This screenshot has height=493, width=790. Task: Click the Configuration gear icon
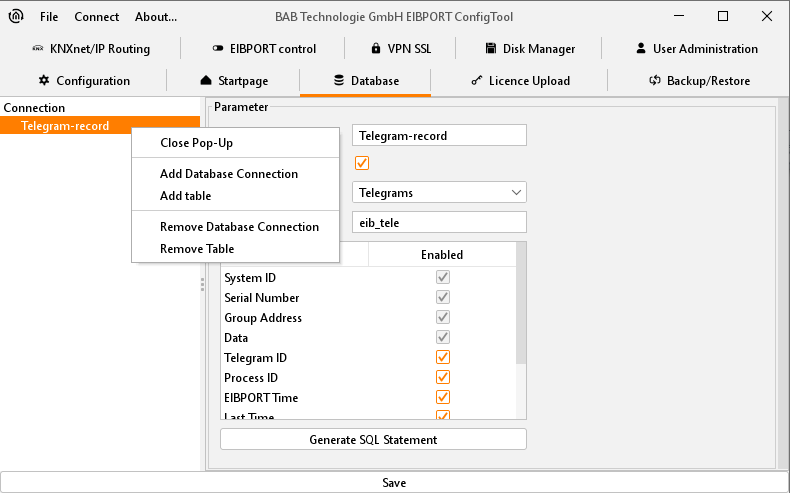pyautogui.click(x=44, y=80)
